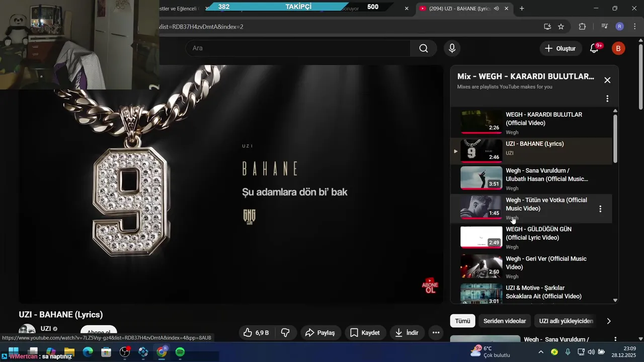Open UZI & Motive Şarkılar Sokaklara Ait title
This screenshot has height=362, width=644.
pos(543,292)
